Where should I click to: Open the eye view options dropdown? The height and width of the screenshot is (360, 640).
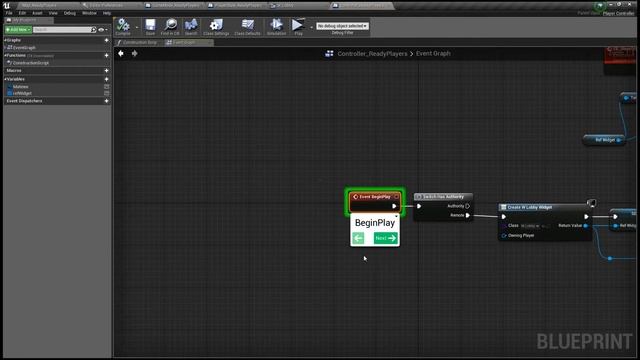(103, 30)
